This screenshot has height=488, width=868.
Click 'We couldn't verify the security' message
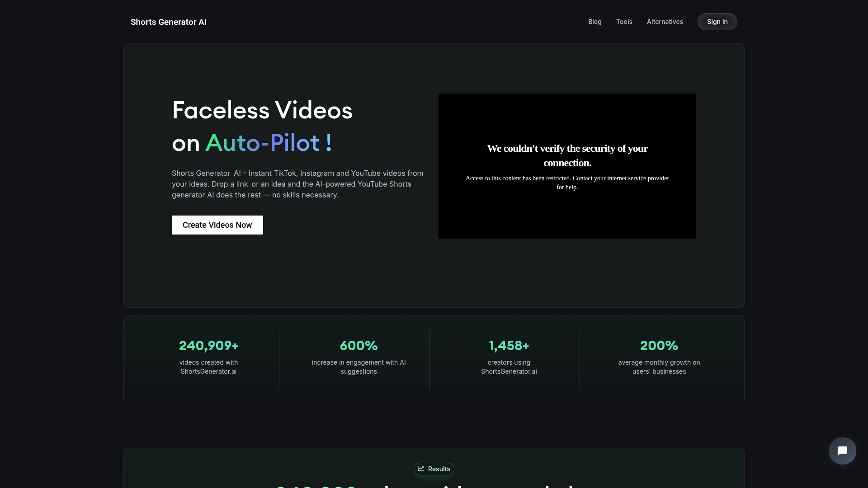click(x=567, y=155)
